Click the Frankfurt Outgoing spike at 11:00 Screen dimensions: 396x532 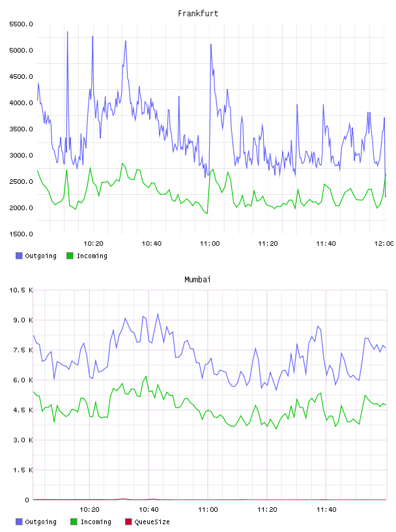point(211,45)
